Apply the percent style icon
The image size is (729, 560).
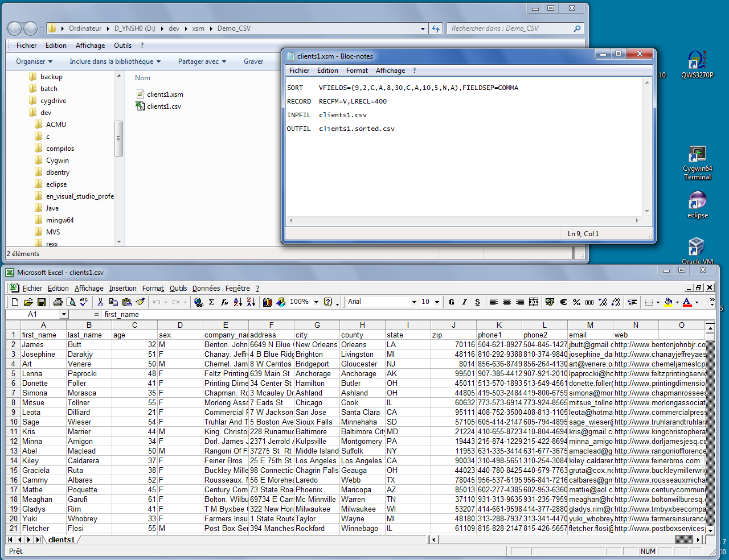(576, 302)
